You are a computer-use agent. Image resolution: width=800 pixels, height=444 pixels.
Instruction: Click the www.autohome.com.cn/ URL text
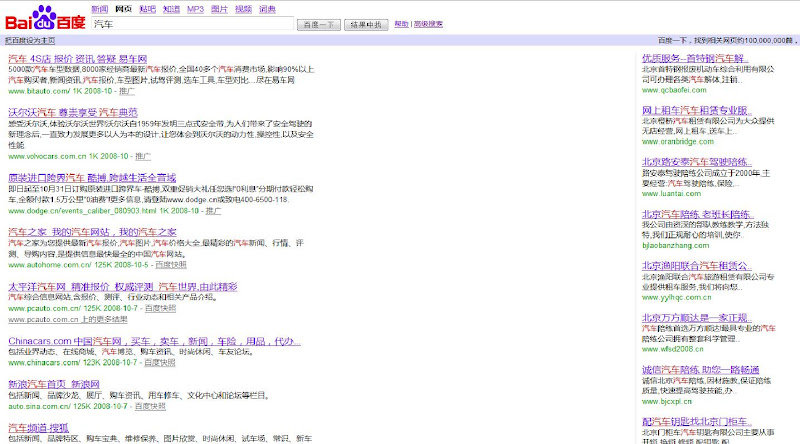pyautogui.click(x=49, y=265)
